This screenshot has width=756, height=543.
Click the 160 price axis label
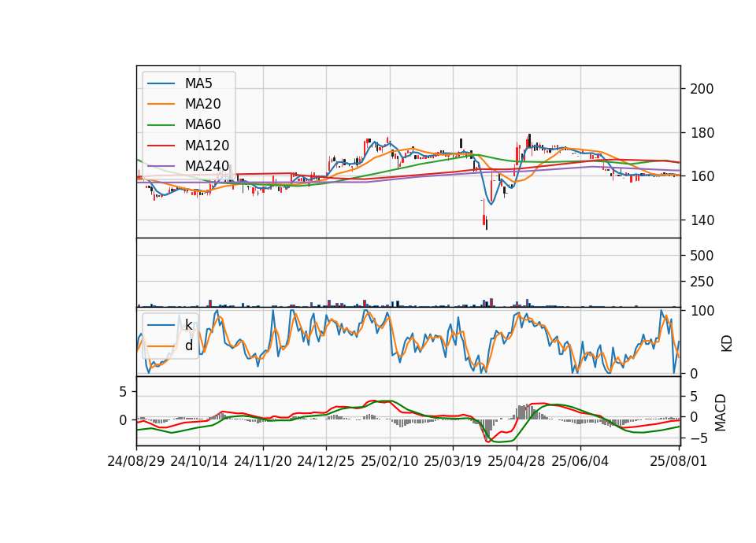702,176
